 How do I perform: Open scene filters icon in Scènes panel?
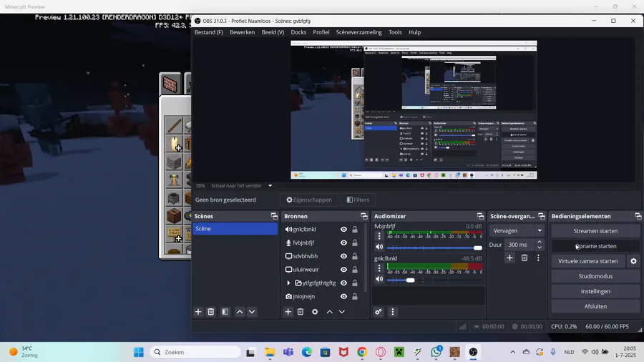[x=225, y=312]
